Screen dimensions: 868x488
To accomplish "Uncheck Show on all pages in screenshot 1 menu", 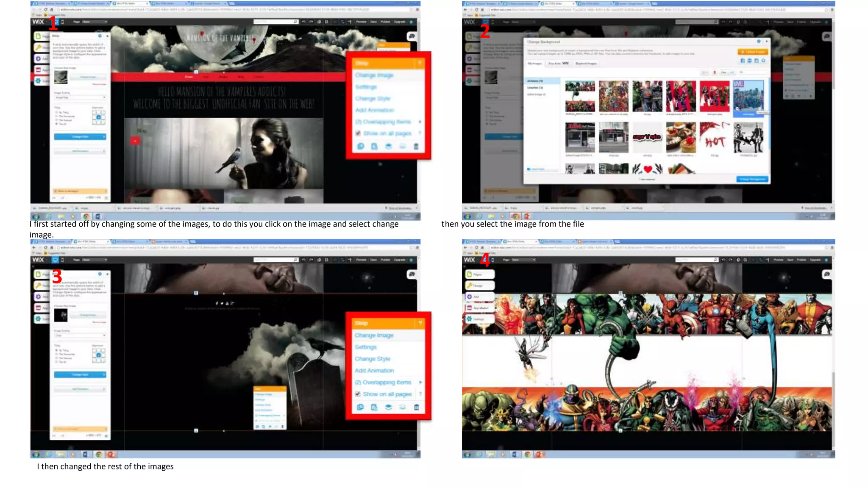I will click(x=358, y=133).
